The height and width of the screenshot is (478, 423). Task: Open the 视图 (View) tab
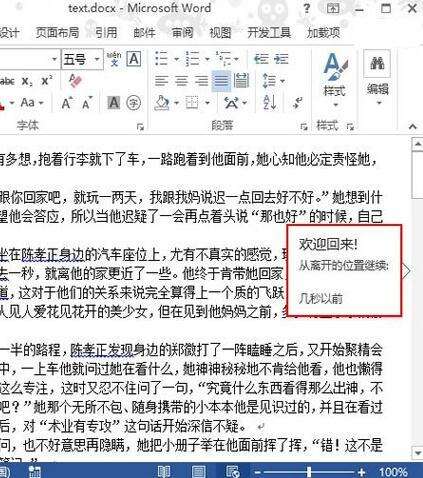click(220, 33)
